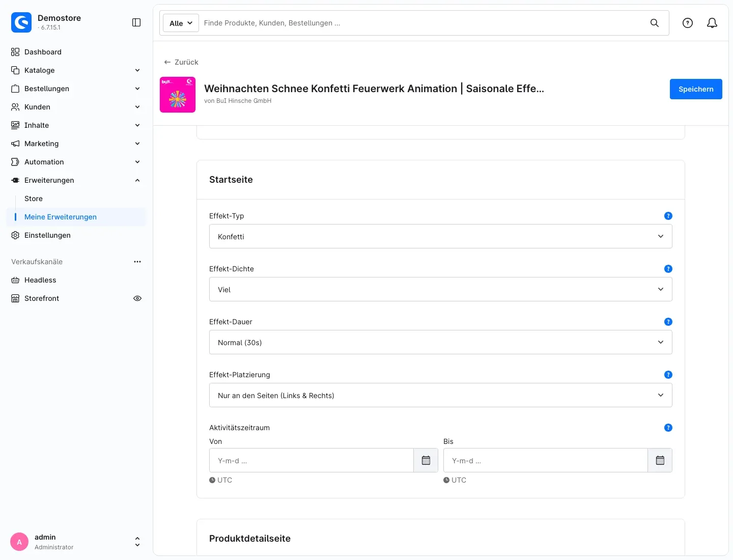This screenshot has width=733, height=560.
Task: Open calendar picker for Bis date
Action: point(660,460)
